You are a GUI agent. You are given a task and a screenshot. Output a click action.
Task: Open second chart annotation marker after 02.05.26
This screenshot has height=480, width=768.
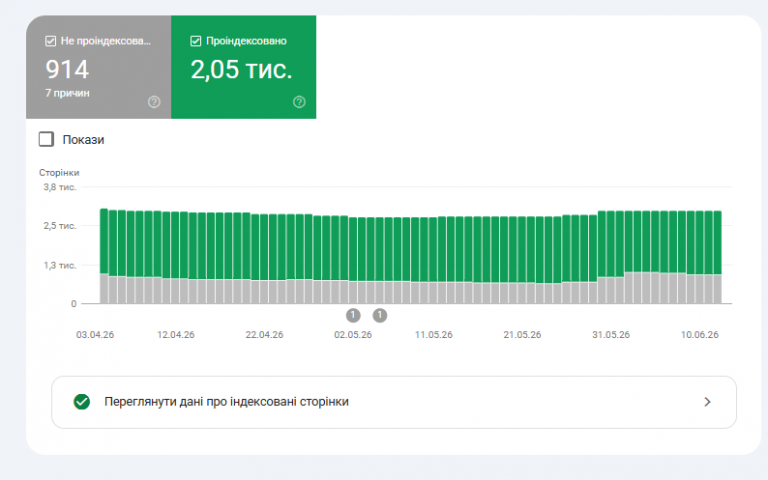[x=380, y=315]
